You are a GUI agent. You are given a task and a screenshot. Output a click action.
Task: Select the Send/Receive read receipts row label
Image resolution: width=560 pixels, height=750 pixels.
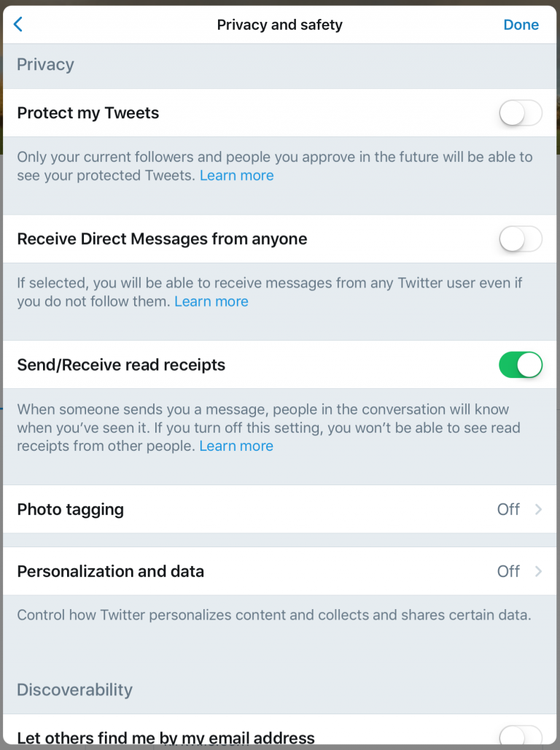click(121, 365)
